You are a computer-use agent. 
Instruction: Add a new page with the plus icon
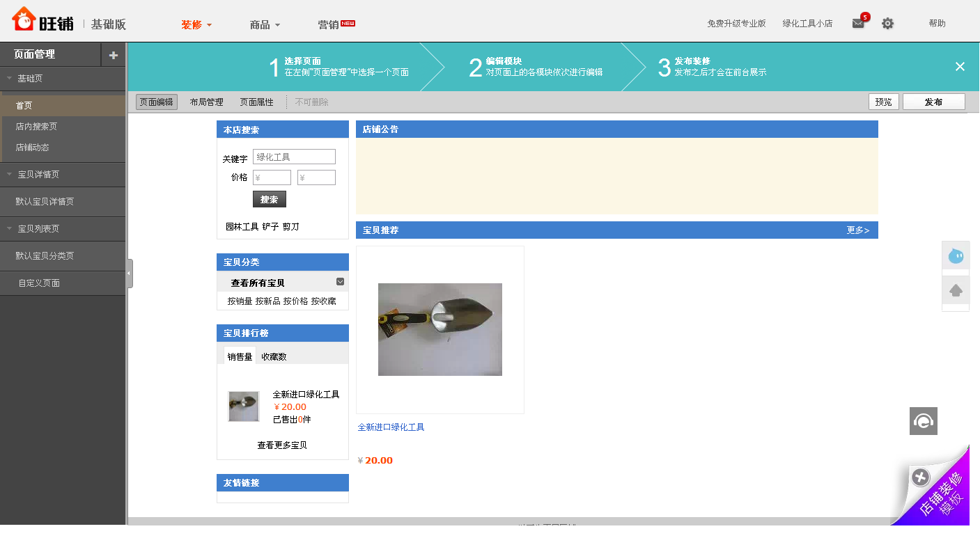tap(113, 54)
